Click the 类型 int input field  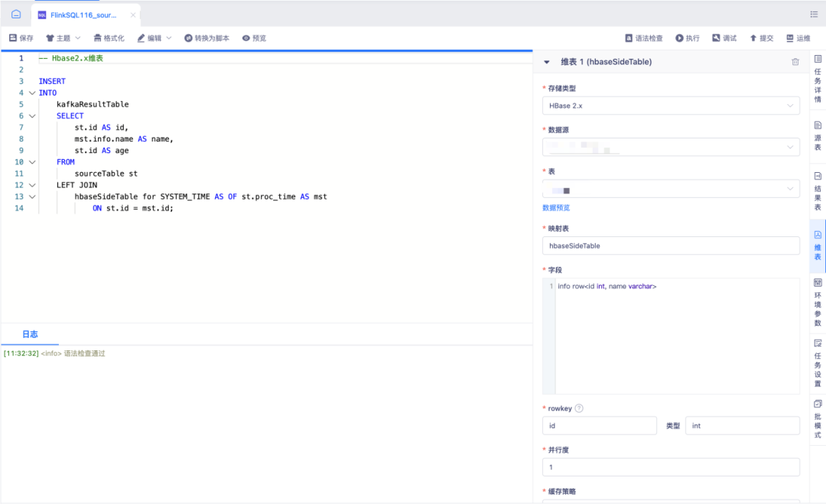pos(742,425)
